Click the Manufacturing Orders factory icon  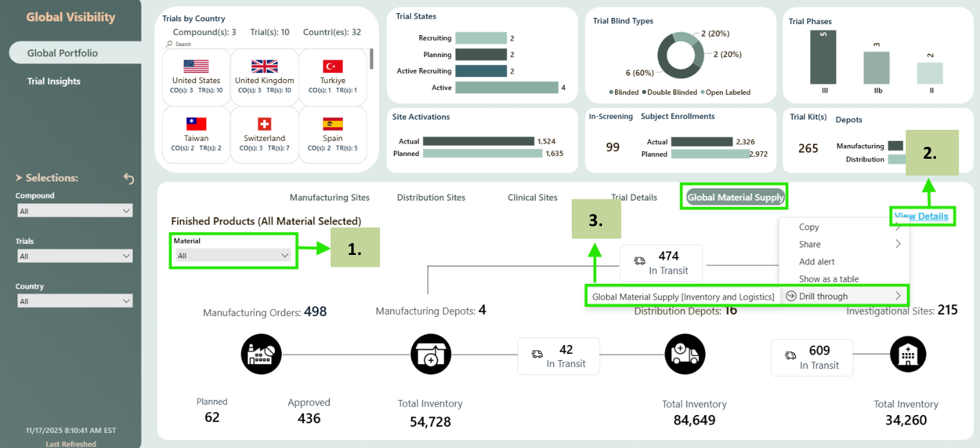point(261,355)
